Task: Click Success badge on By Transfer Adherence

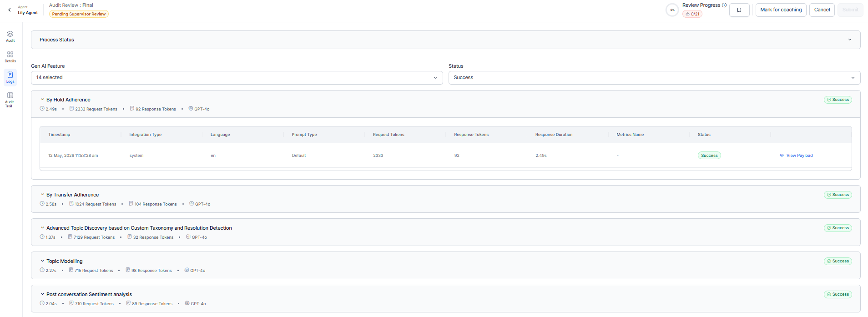Action: click(x=838, y=195)
